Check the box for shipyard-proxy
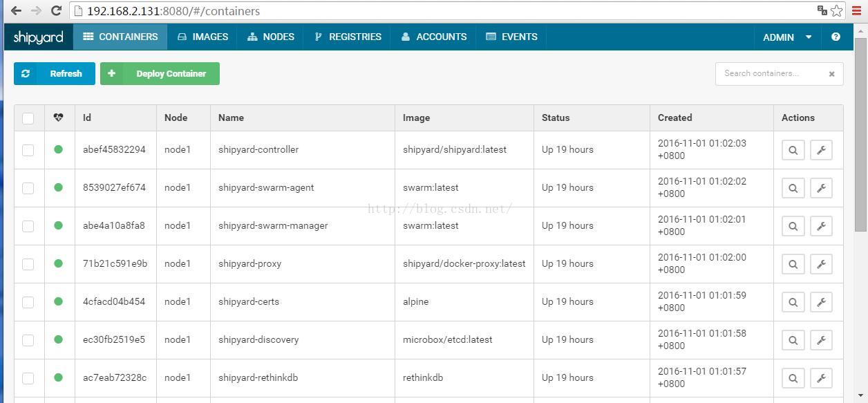 pyautogui.click(x=28, y=264)
